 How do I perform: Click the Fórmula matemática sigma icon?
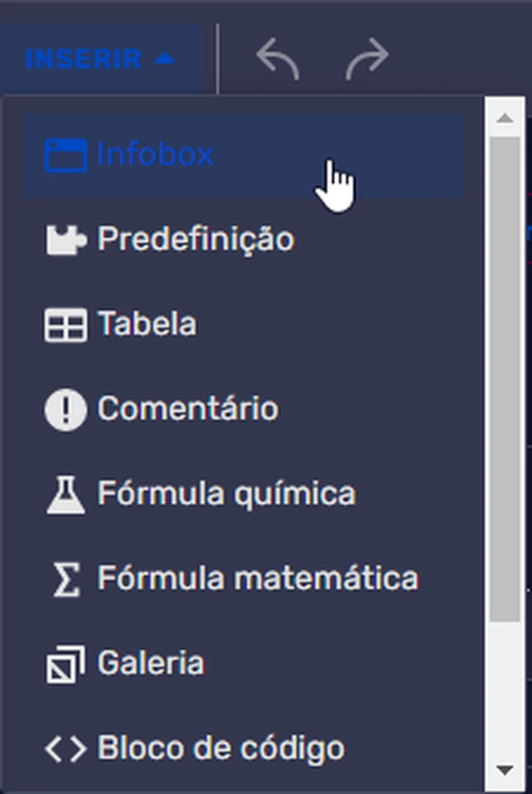[66, 579]
